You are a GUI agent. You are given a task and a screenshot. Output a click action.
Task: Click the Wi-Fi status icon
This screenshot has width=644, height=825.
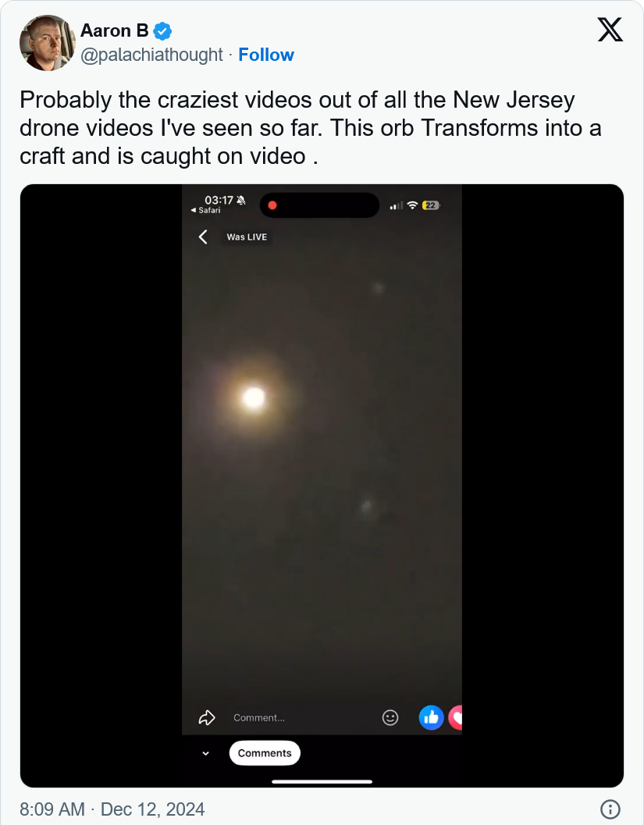coord(411,205)
